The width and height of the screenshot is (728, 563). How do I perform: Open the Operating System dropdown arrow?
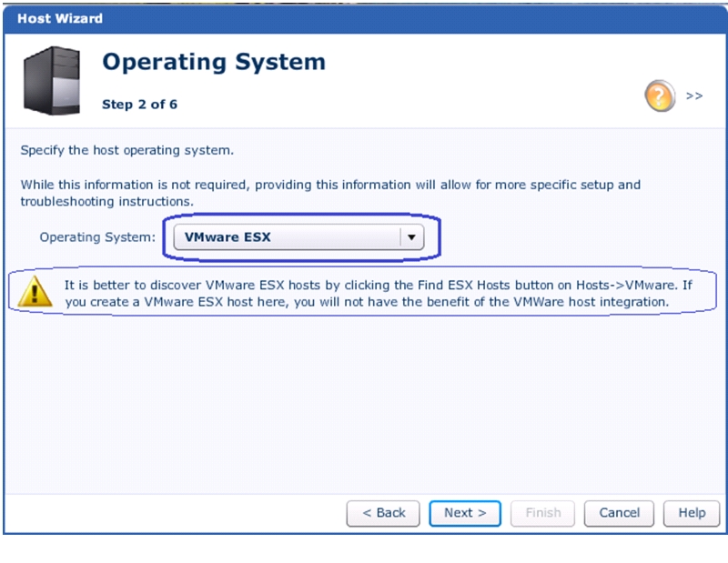pos(411,237)
